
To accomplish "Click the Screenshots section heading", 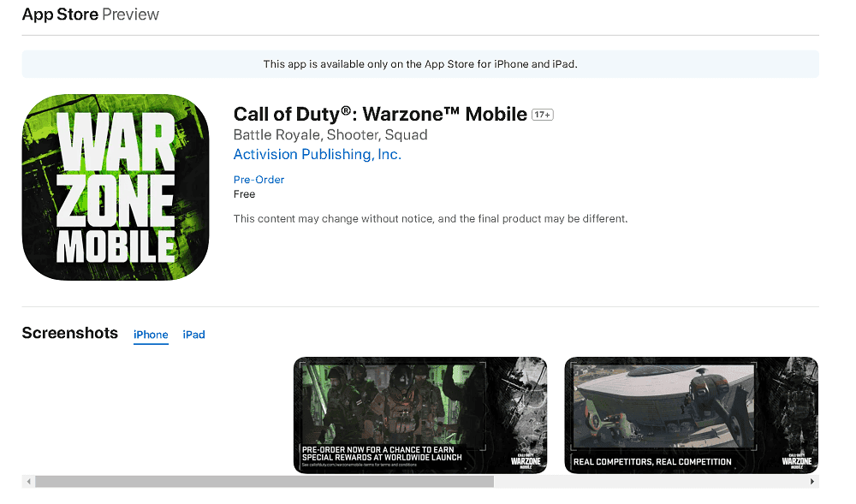I will coord(70,333).
